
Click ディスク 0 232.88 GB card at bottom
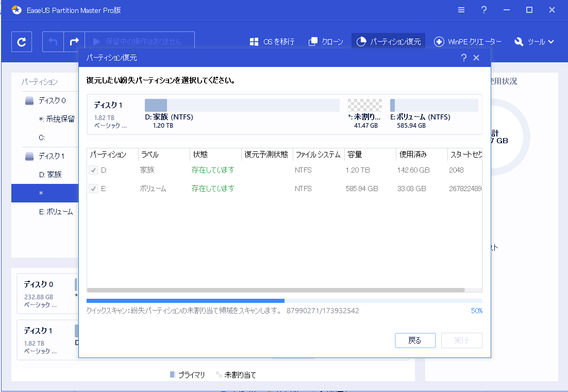coord(47,294)
